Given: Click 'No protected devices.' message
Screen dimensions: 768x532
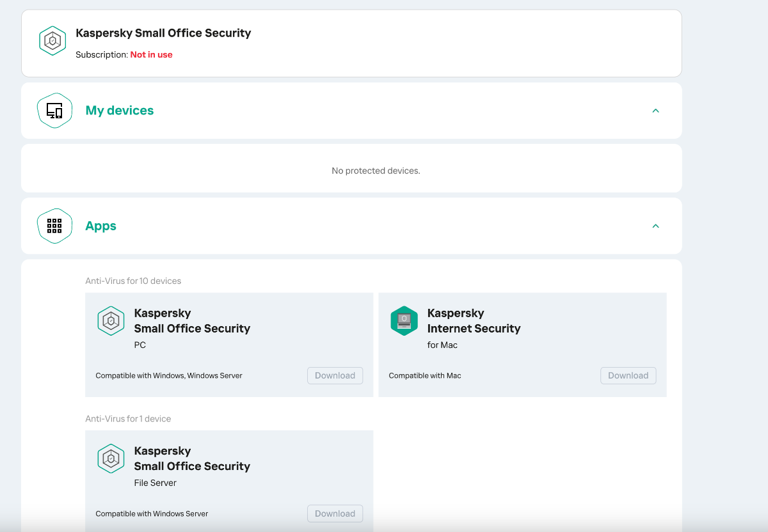Looking at the screenshot, I should 376,171.
